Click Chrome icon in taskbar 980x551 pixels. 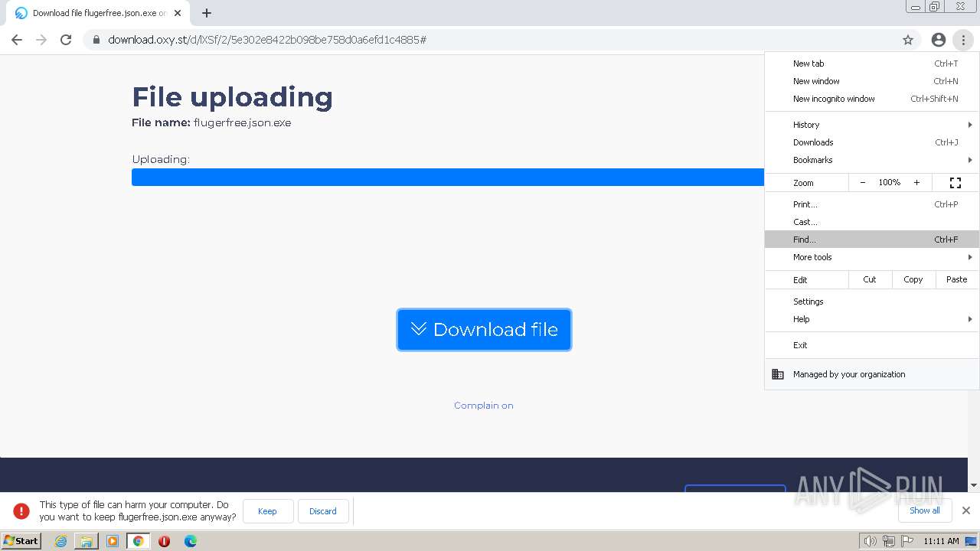tap(139, 541)
